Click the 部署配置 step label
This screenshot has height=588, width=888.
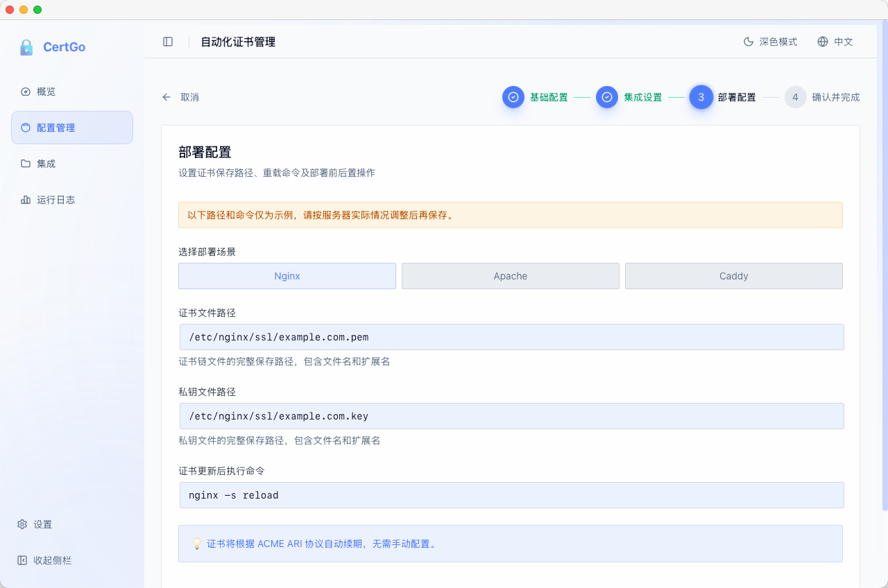(x=737, y=97)
